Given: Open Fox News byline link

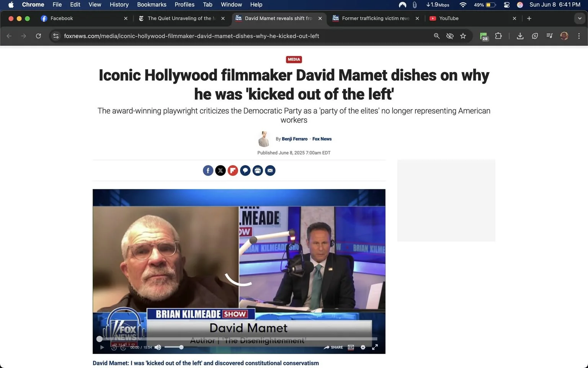Looking at the screenshot, I should point(322,139).
